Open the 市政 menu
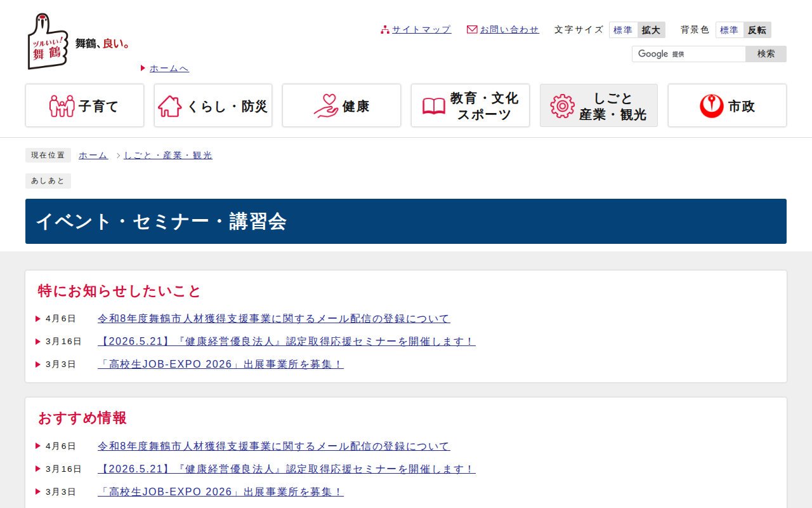This screenshot has height=508, width=812. 727,105
